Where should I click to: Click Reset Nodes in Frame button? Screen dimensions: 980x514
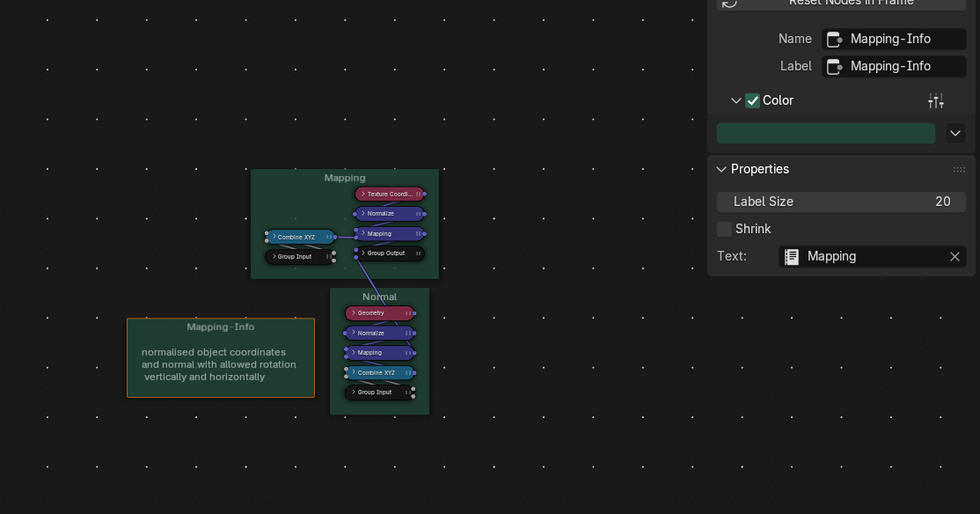click(x=841, y=4)
